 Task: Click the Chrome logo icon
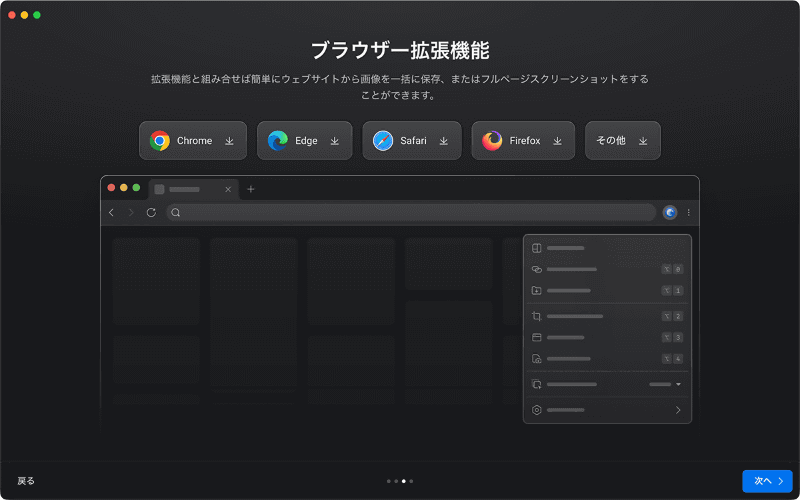pyautogui.click(x=160, y=141)
